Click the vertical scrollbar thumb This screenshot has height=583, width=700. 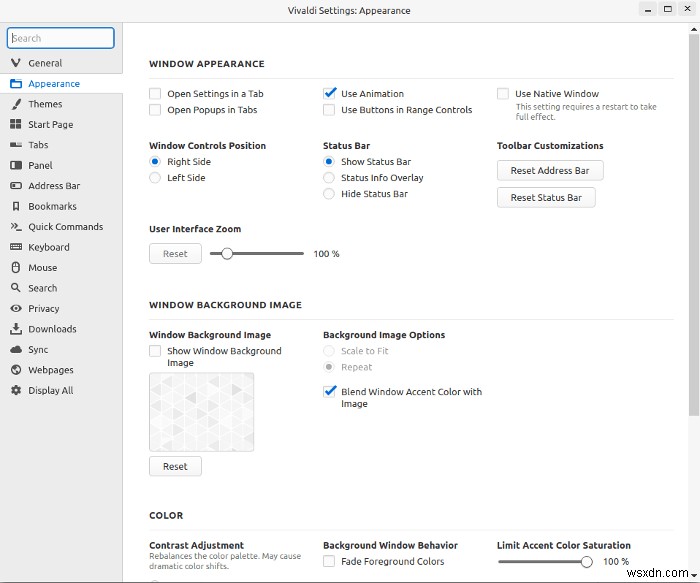pos(694,225)
